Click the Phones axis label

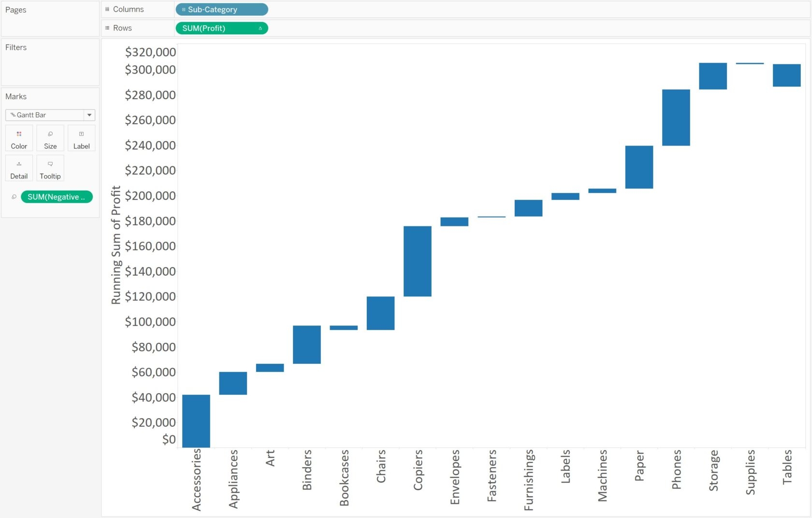tap(677, 469)
